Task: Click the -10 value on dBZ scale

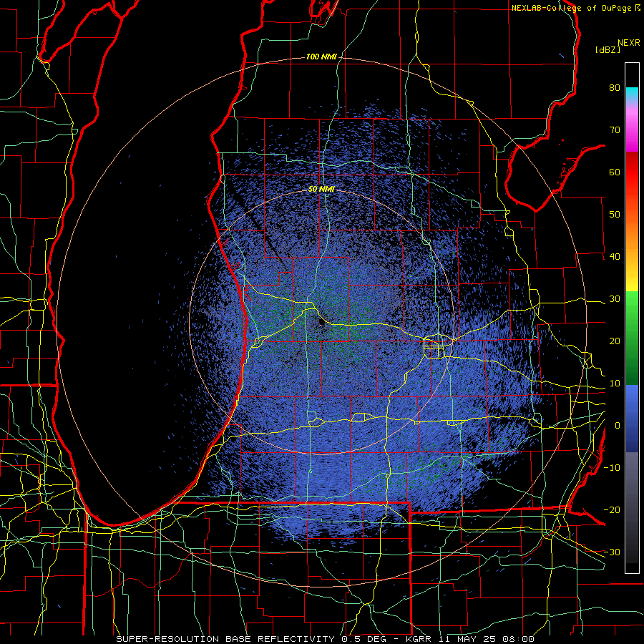Action: coord(612,467)
